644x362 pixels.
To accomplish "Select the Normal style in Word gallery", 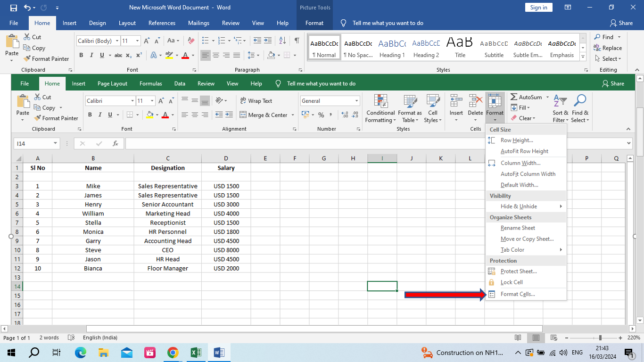I will tap(323, 48).
